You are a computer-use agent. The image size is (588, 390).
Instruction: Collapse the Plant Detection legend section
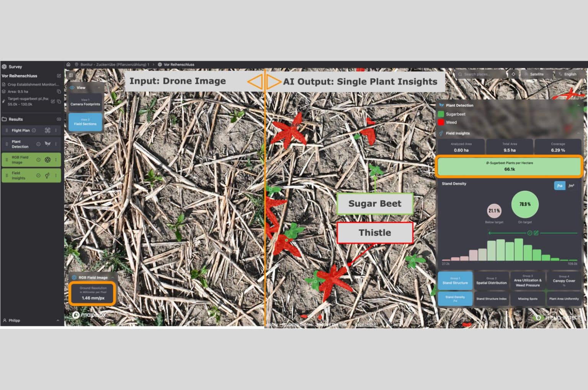tap(578, 106)
